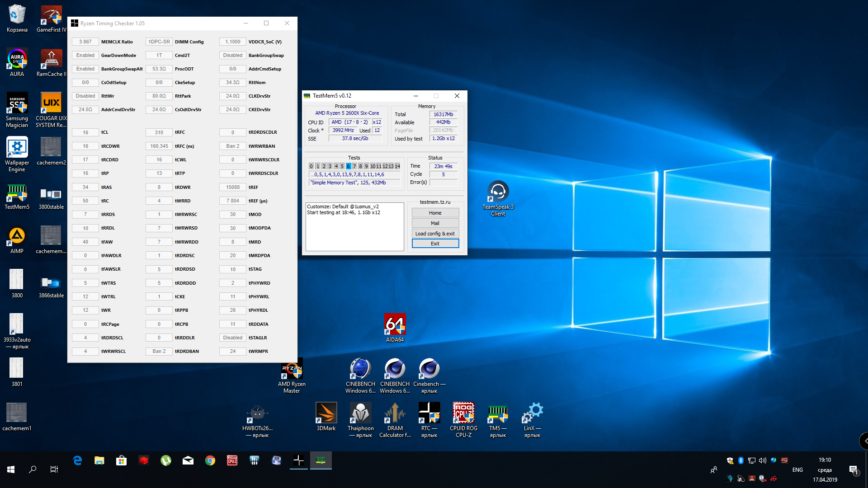
Task: Open the 3DMark desktop icon
Action: click(x=326, y=413)
